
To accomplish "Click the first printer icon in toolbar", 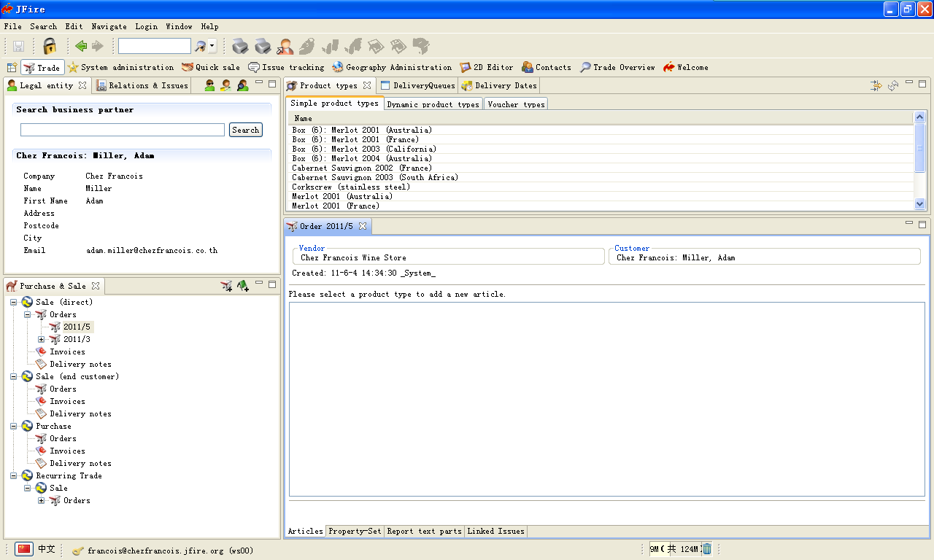I will (240, 47).
